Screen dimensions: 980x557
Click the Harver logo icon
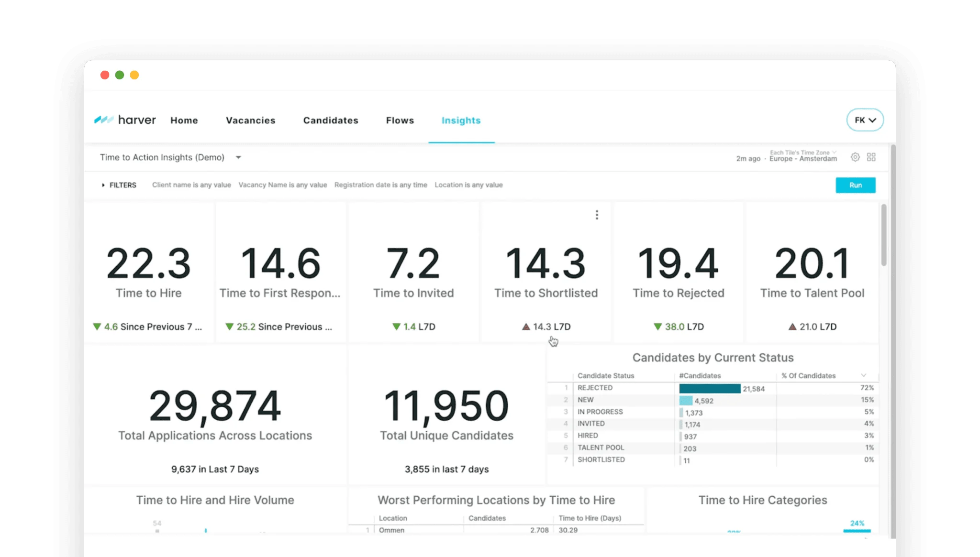pyautogui.click(x=104, y=120)
